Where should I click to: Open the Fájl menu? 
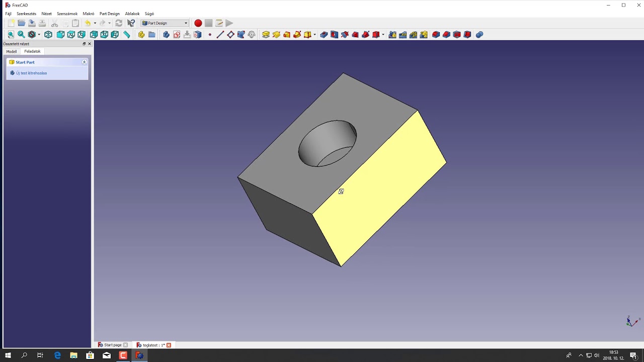8,14
